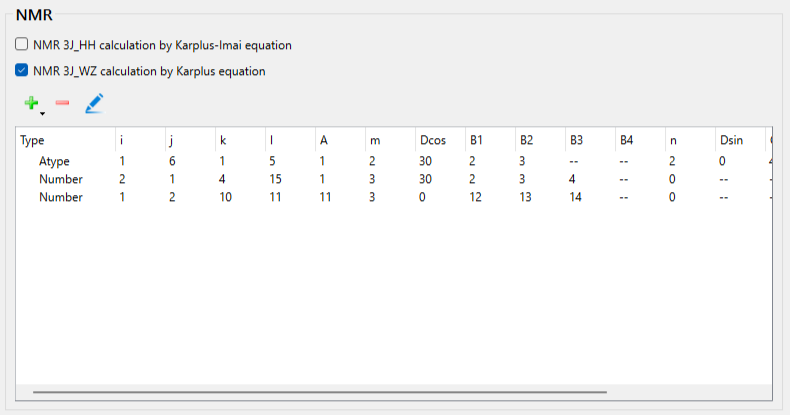The height and width of the screenshot is (415, 790).
Task: Click the horizontal scrollbar under the table
Action: [320, 392]
